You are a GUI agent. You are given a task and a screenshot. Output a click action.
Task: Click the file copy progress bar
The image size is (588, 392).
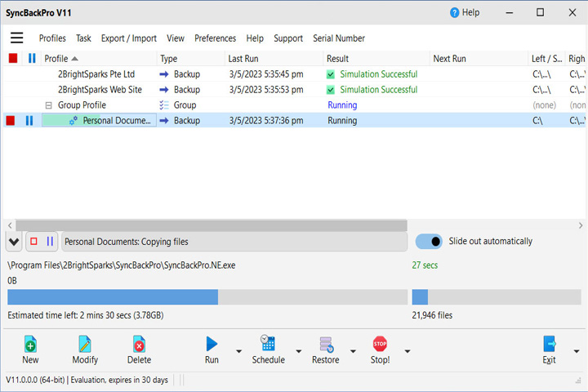(207, 296)
